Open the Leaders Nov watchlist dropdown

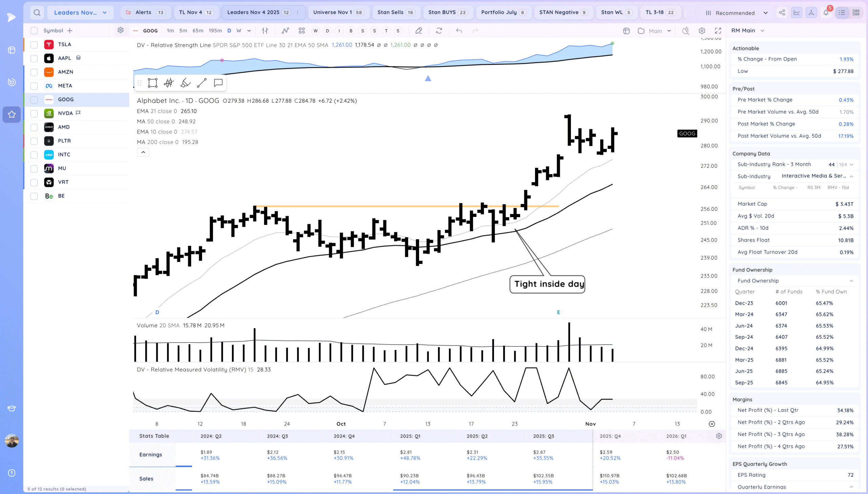click(x=80, y=13)
